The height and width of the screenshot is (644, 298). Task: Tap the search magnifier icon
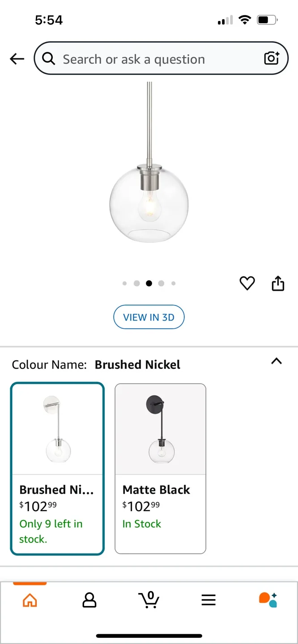tap(49, 59)
